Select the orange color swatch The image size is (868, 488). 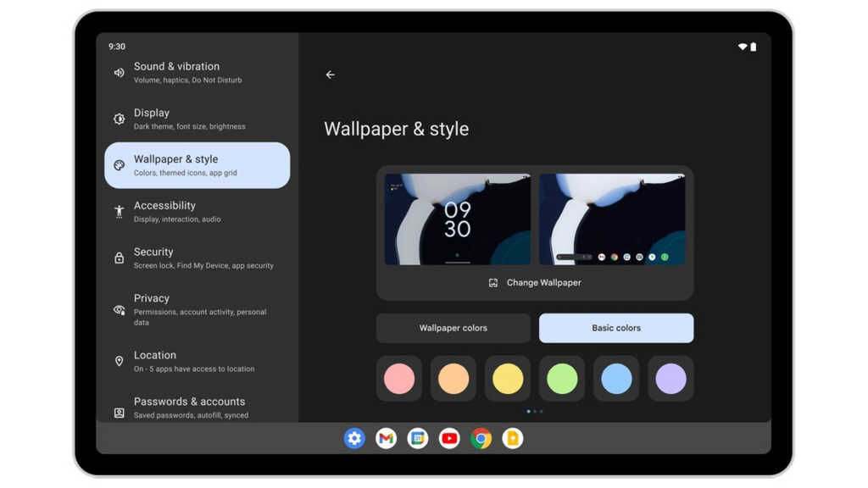(453, 379)
